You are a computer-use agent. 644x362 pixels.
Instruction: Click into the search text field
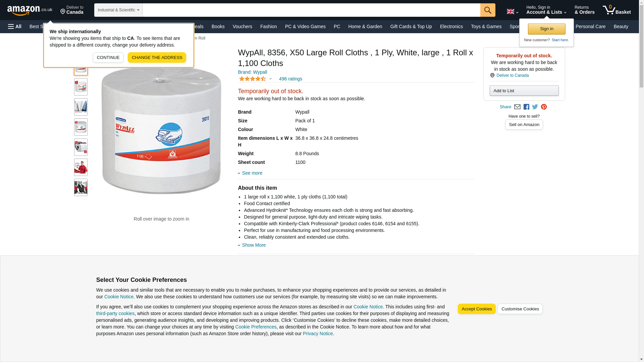tap(311, 10)
